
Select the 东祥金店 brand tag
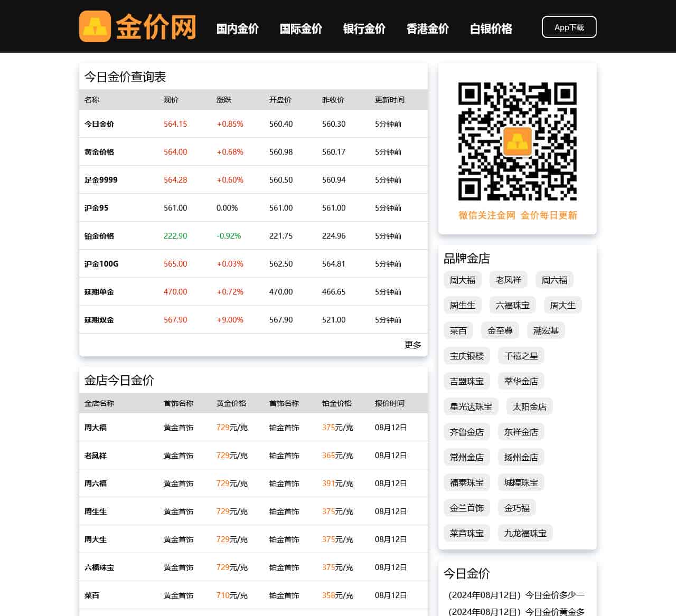pyautogui.click(x=521, y=432)
